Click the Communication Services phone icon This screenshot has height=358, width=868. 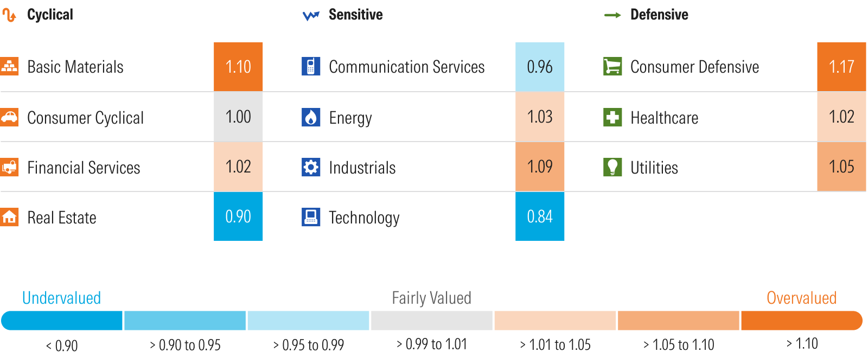coord(311,66)
